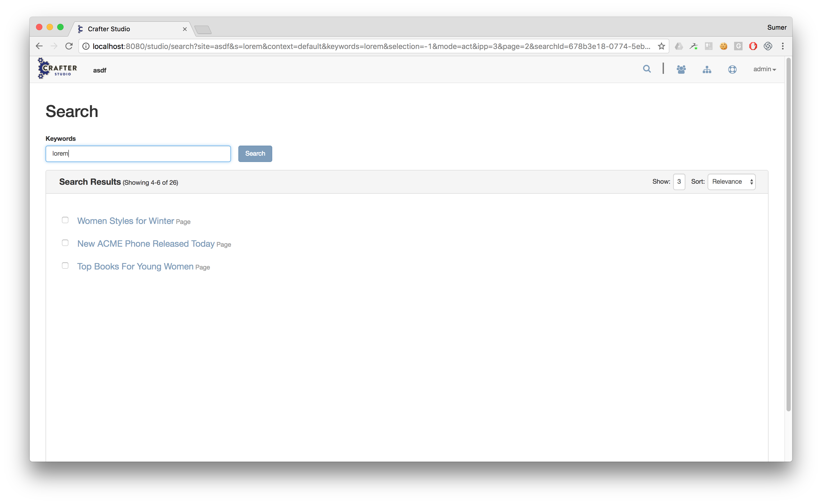Image resolution: width=822 pixels, height=504 pixels.
Task: Select the Crafter Studio browser tab
Action: tap(132, 29)
